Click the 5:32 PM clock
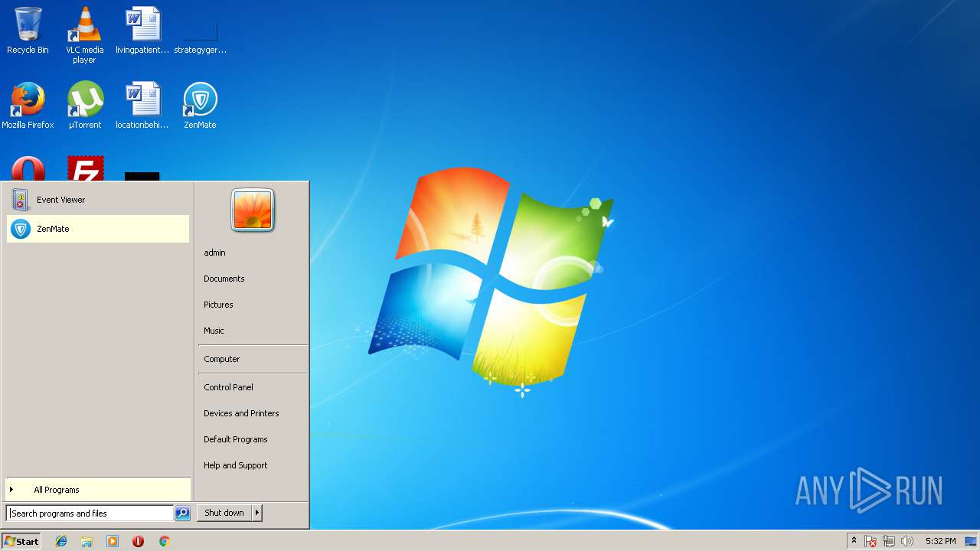 pos(940,541)
